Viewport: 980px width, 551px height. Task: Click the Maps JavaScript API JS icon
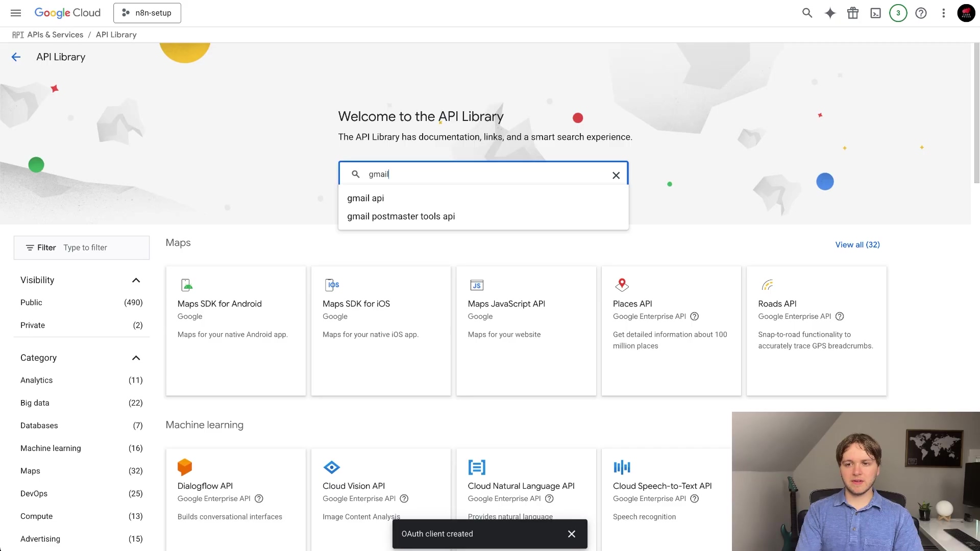coord(477,285)
